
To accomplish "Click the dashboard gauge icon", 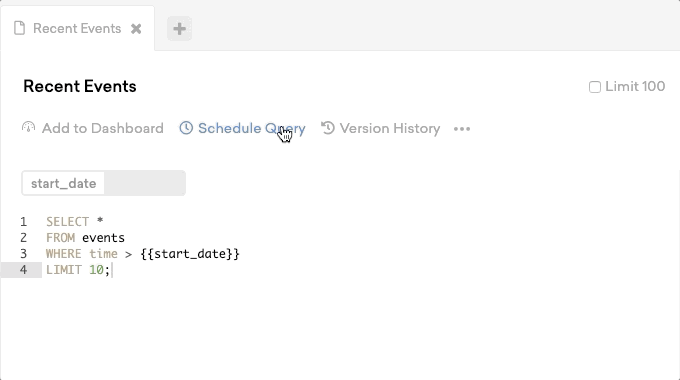I will (28, 128).
